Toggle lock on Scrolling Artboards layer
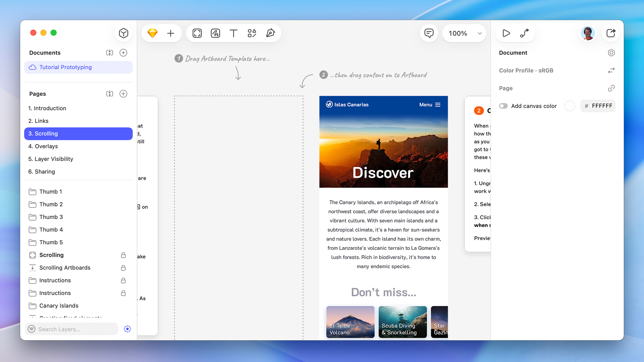The image size is (644, 362). (x=123, y=268)
